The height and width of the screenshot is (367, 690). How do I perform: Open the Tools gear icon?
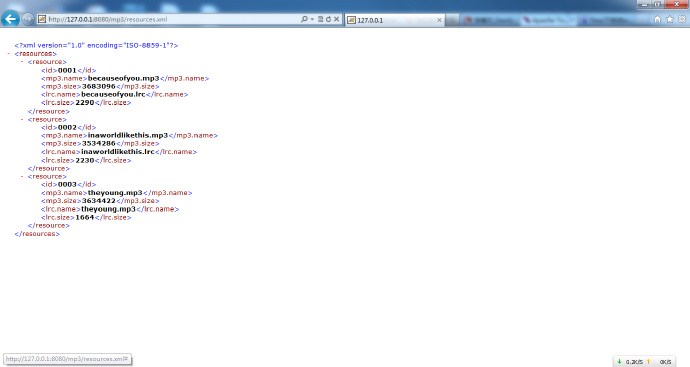[x=682, y=19]
